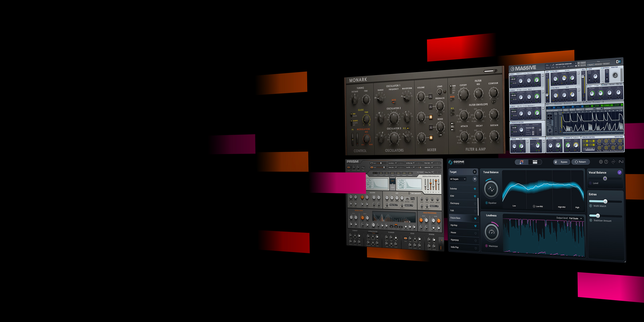Open the All Targets dropdown
Image resolution: width=644 pixels, height=322 pixels.
click(458, 179)
